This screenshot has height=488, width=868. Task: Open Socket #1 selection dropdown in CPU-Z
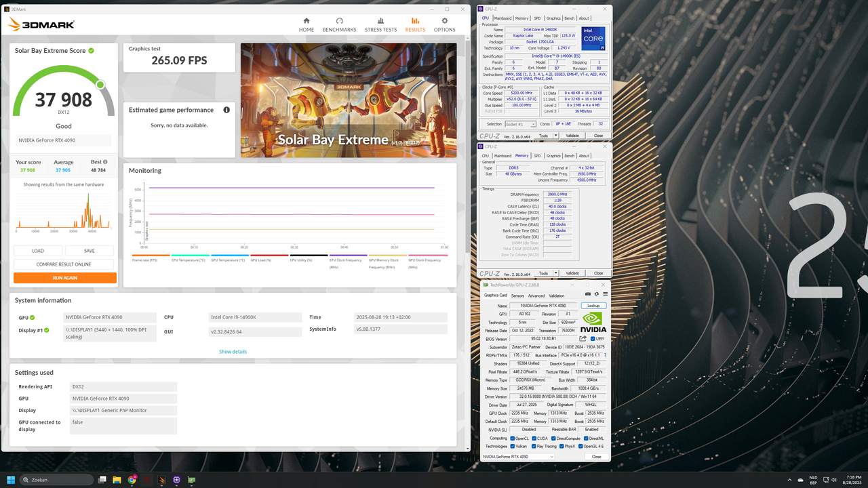point(521,124)
